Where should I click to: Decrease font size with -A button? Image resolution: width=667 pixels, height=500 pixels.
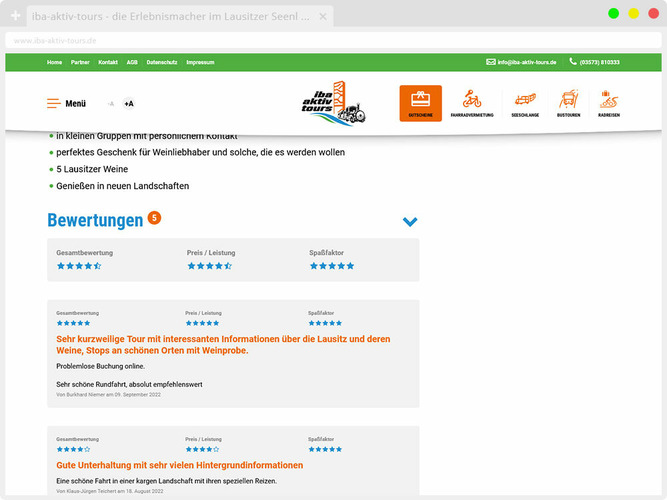[x=110, y=104]
